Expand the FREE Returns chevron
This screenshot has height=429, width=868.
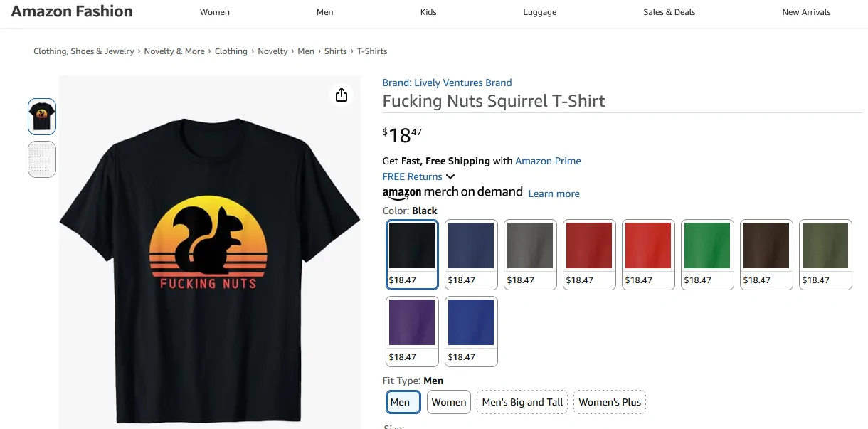(450, 176)
